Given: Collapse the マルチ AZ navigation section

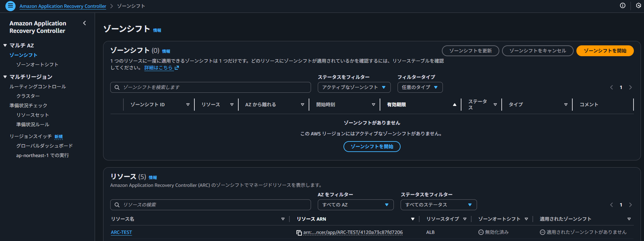Looking at the screenshot, I should tap(5, 45).
